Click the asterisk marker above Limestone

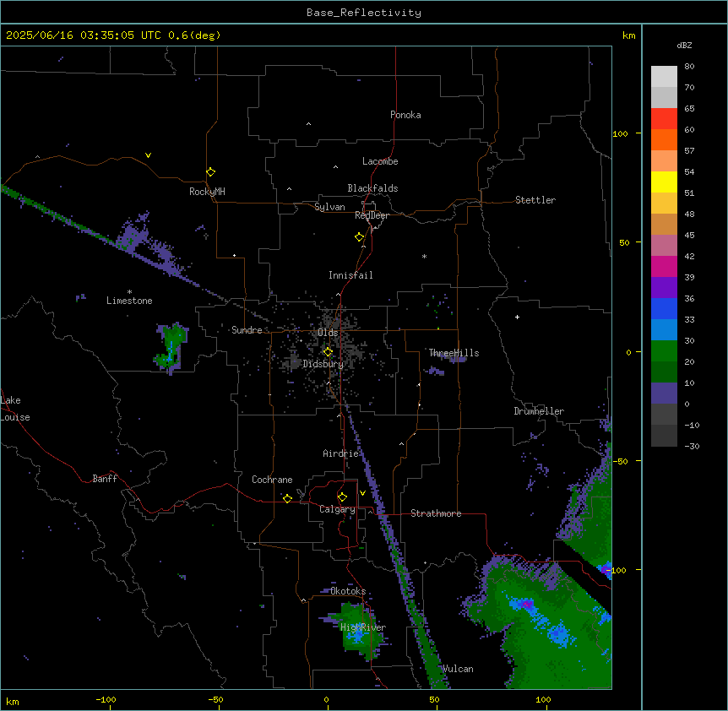tap(129, 292)
